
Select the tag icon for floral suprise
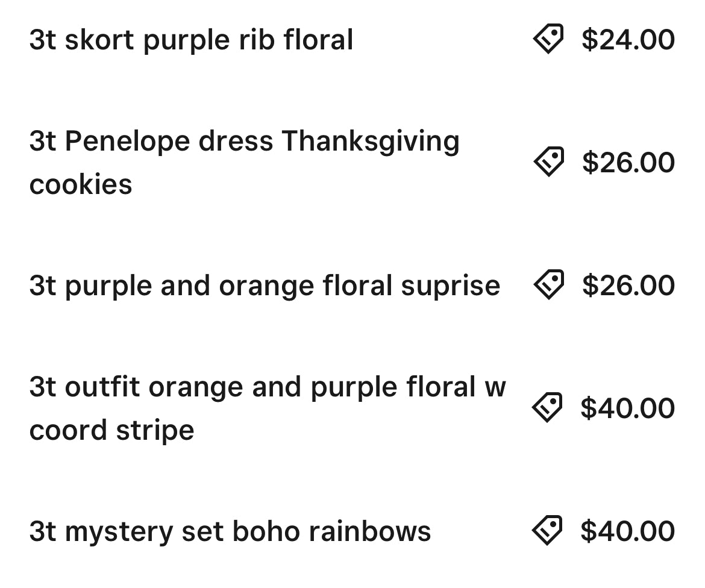click(x=548, y=285)
